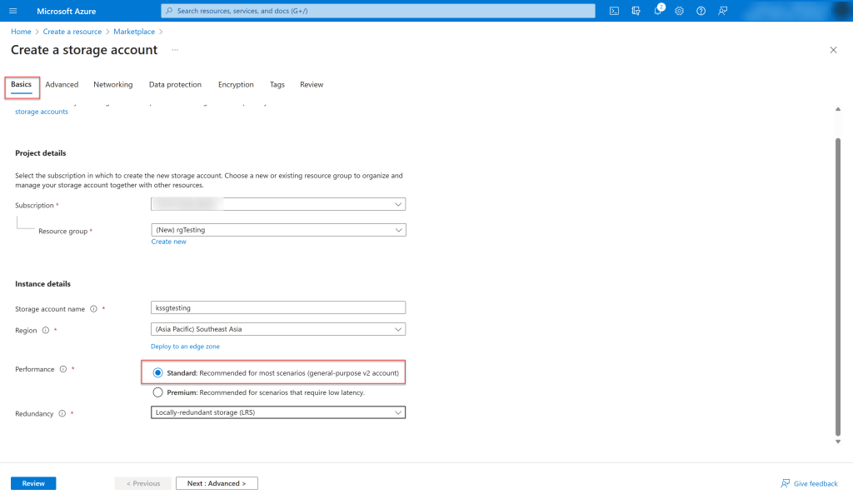This screenshot has width=853, height=504.
Task: Open Directories and subscriptions filter
Action: [x=636, y=11]
